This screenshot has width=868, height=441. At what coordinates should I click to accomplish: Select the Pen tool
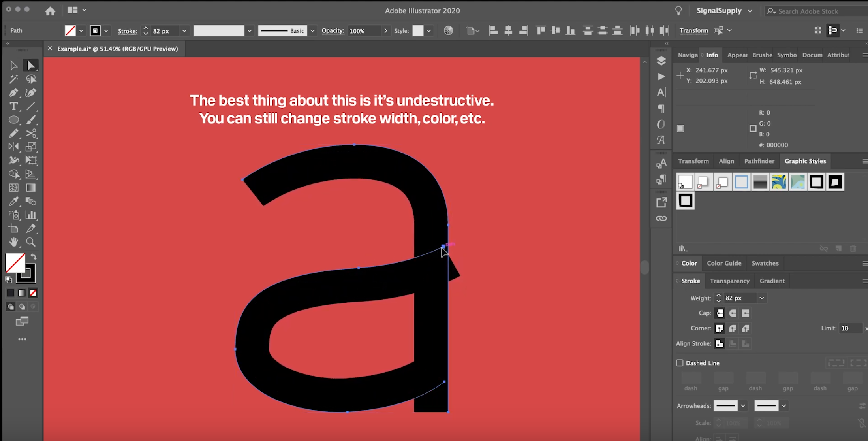point(13,92)
